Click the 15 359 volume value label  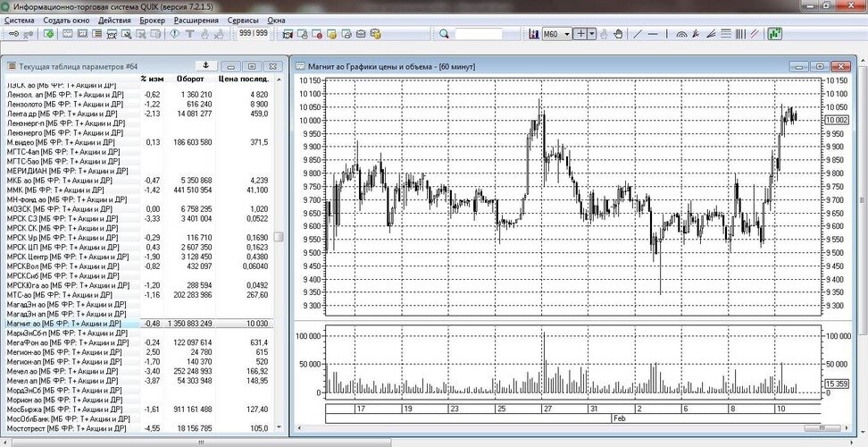(x=836, y=384)
